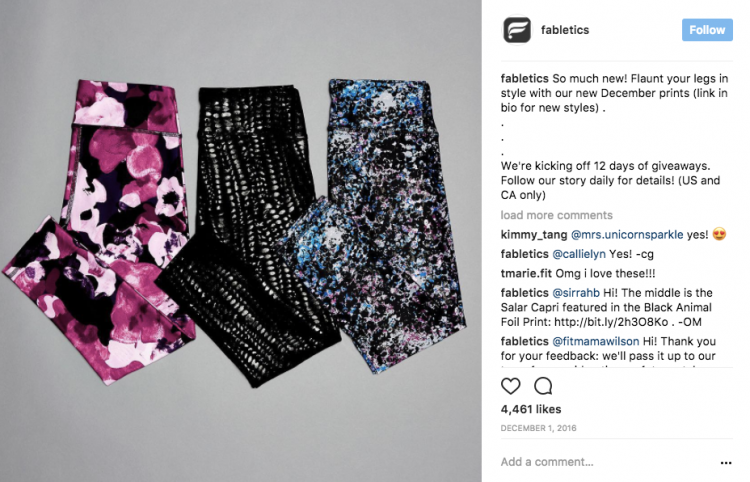Open the December 1, 2016 timestamp
The height and width of the screenshot is (482, 750).
coord(539,428)
